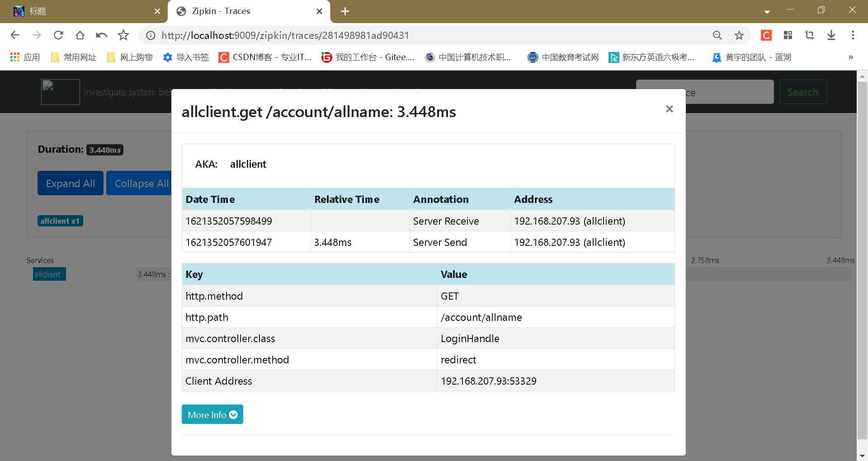Select the allclient service row label
The width and height of the screenshot is (868, 461).
[49, 274]
